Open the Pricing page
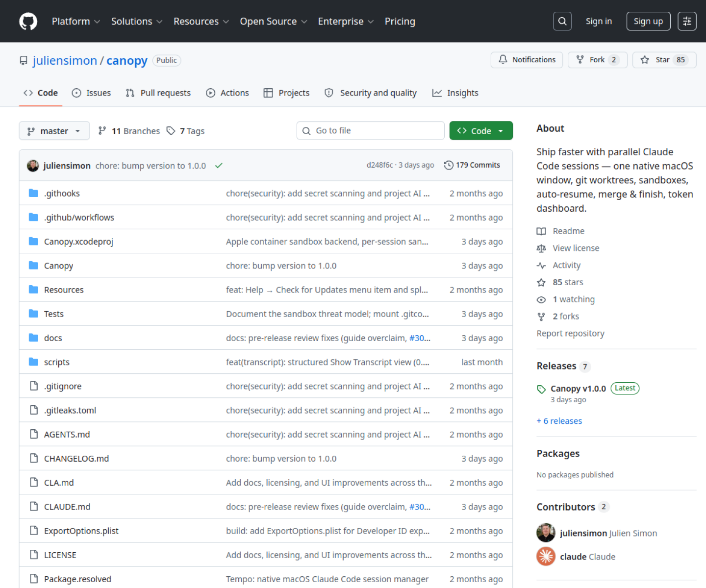Viewport: 706px width, 588px height. 400,22
